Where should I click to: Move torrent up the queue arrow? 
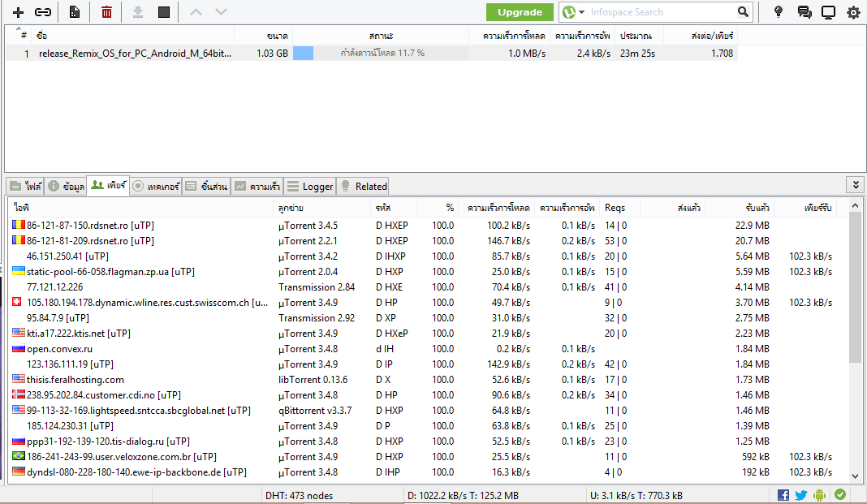click(196, 11)
